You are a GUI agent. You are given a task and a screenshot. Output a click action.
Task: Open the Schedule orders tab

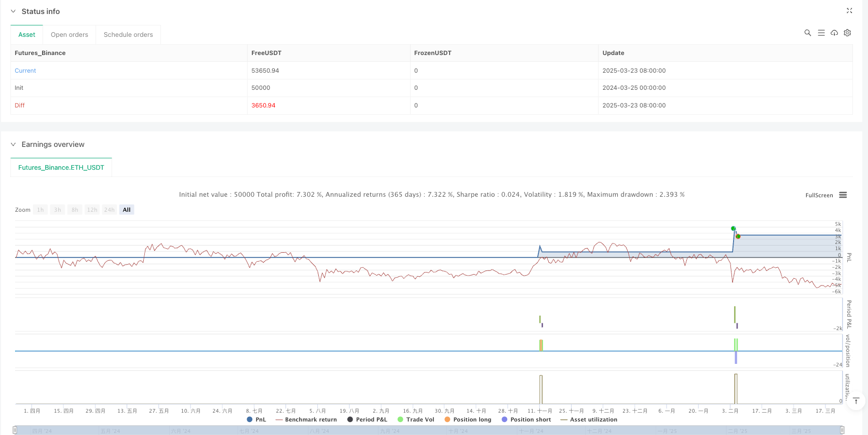click(x=128, y=35)
